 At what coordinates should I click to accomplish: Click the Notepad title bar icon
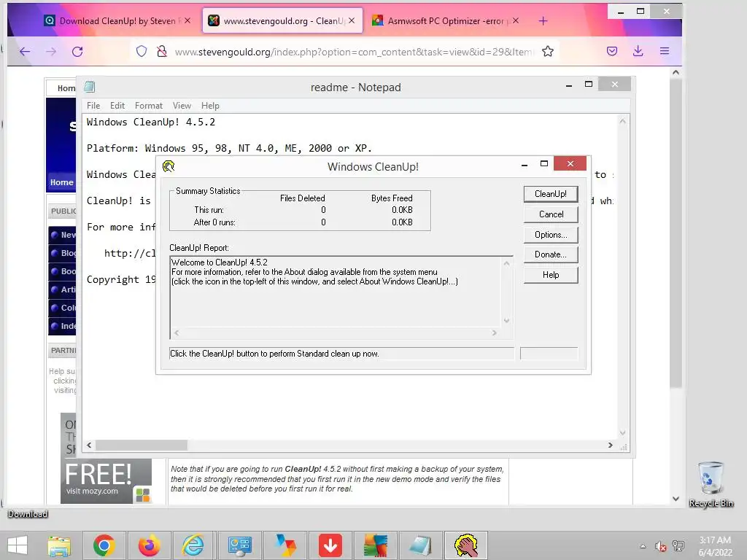coord(90,87)
